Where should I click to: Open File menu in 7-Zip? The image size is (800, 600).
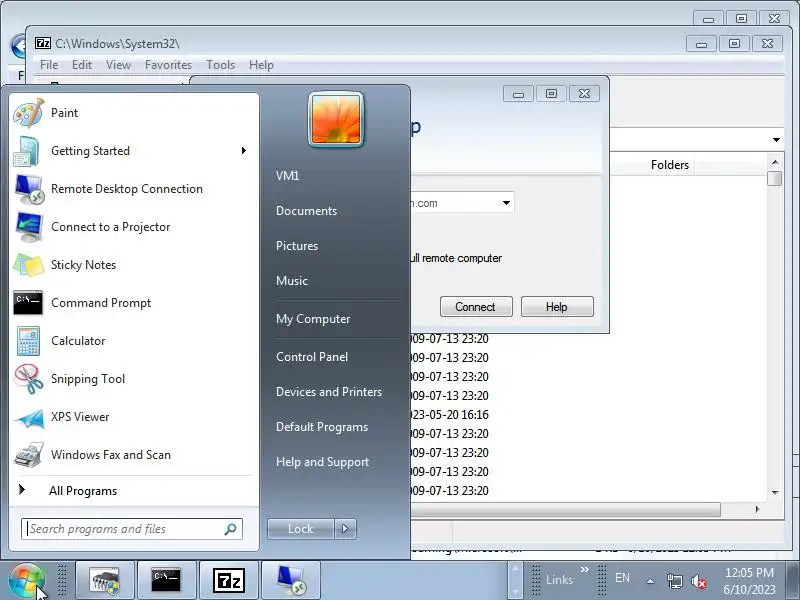[49, 65]
